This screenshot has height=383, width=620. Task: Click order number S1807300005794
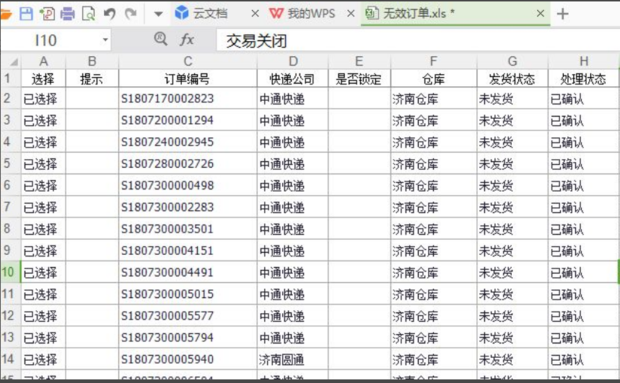coord(167,338)
